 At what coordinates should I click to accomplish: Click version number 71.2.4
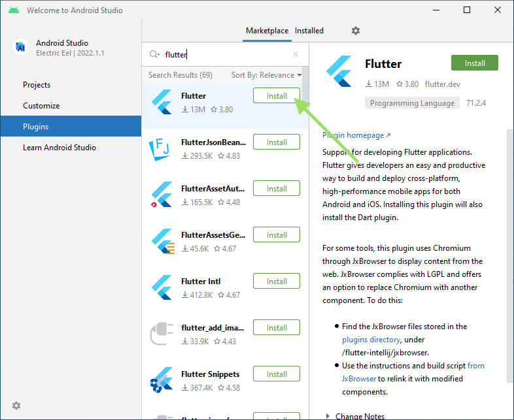tap(476, 103)
